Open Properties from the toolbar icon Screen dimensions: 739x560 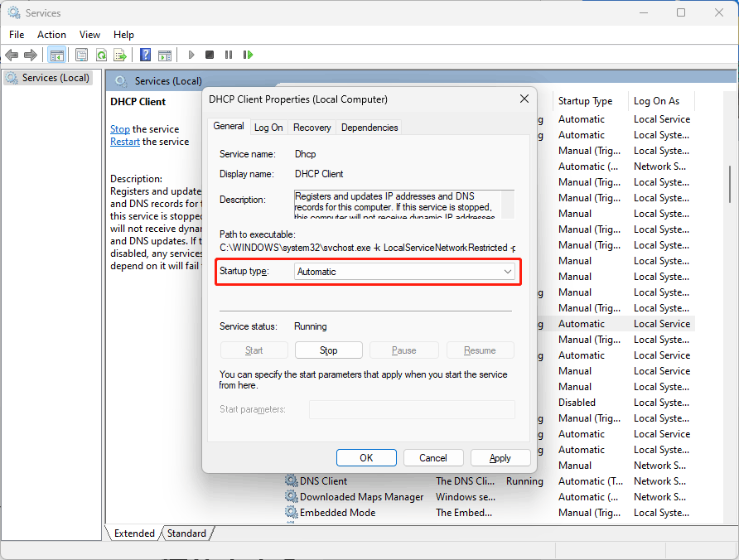(x=81, y=56)
